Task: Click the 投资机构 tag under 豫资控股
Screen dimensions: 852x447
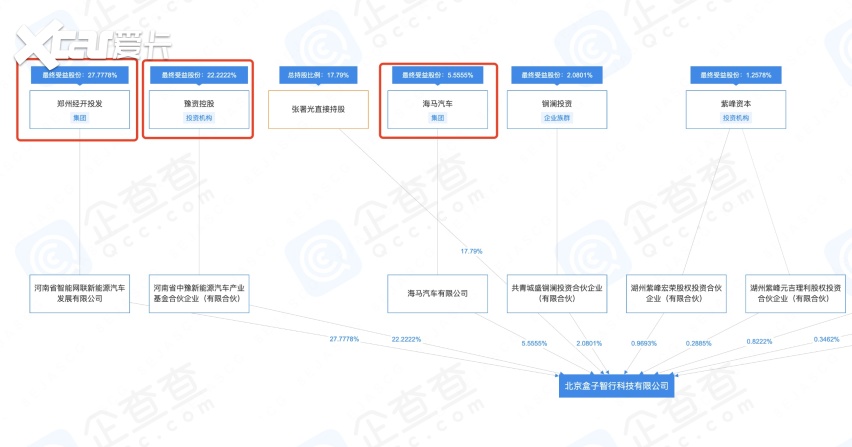Action: [199, 118]
